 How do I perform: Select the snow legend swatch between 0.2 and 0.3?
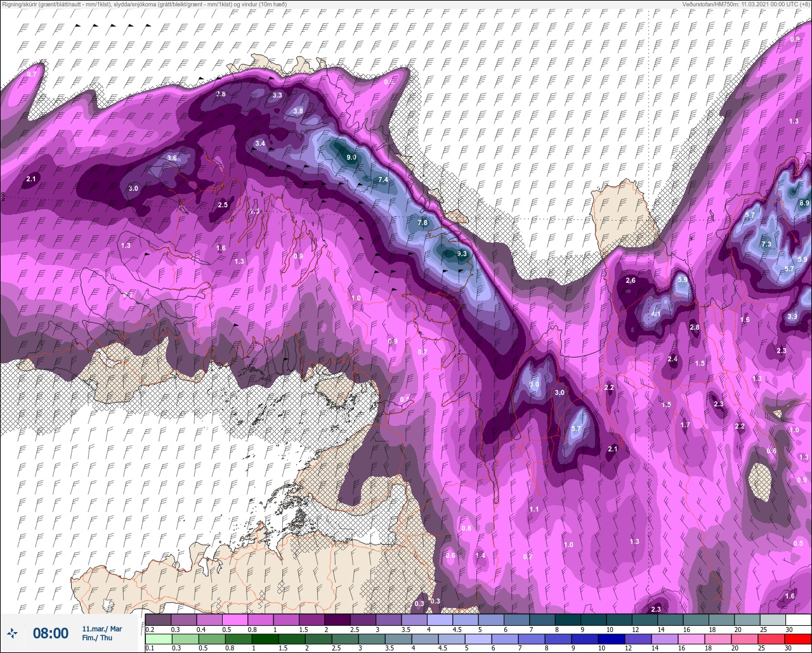coord(158,619)
